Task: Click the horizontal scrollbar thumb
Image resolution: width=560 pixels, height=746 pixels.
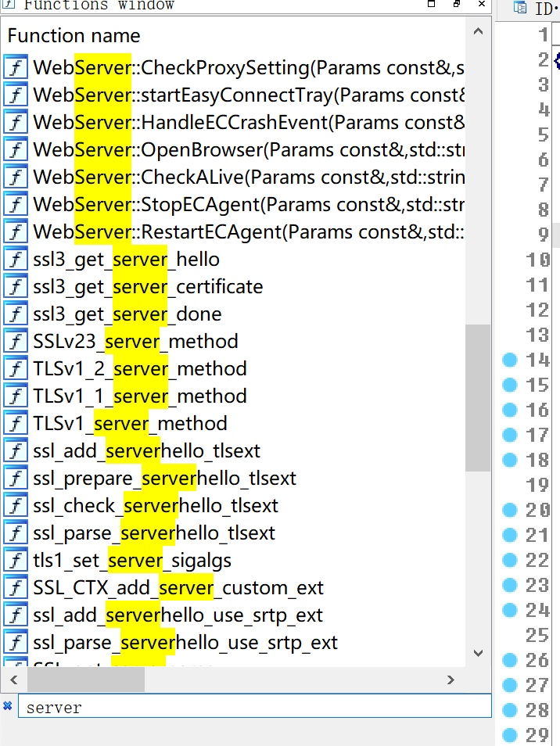Action: 85,680
